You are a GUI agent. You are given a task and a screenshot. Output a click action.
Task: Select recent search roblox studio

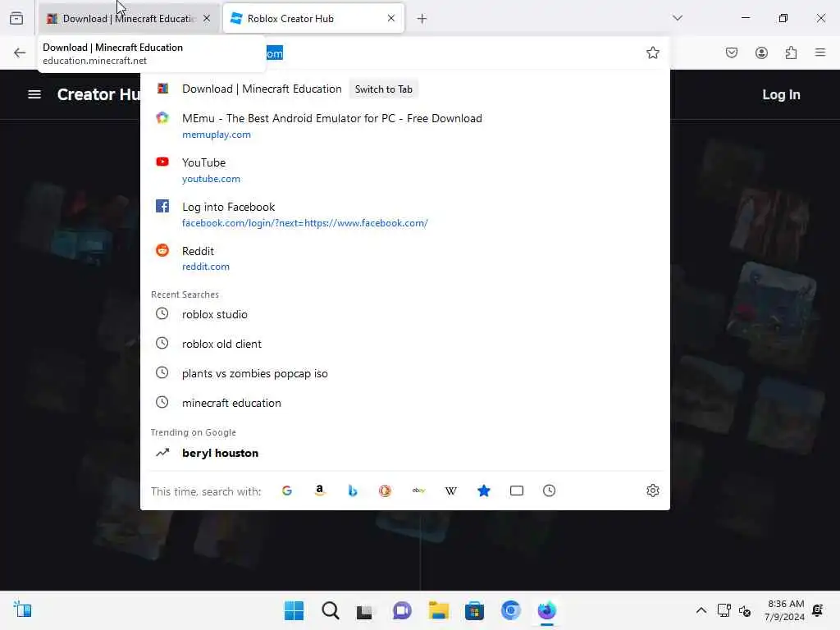[405, 314]
